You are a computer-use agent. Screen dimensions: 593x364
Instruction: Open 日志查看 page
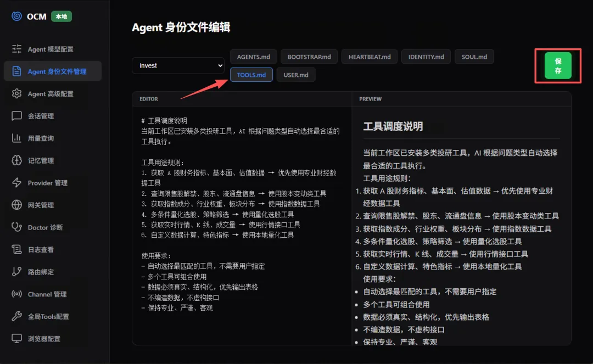[53, 250]
